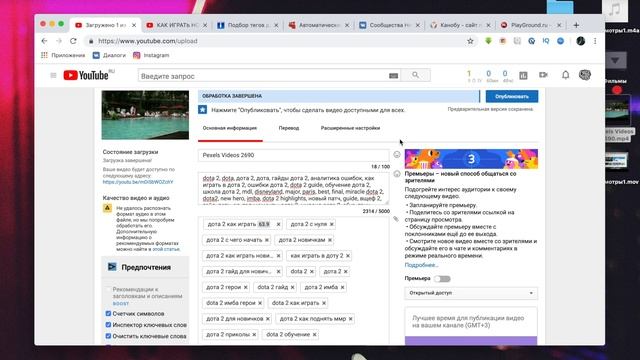Uncheck Очистить ключевые слова checkbox

click(x=108, y=336)
